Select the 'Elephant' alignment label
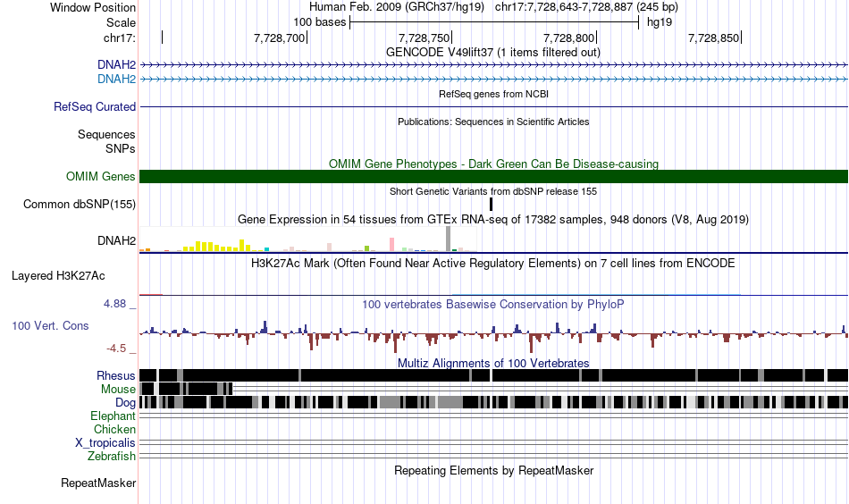The width and height of the screenshot is (849, 504). tap(113, 416)
